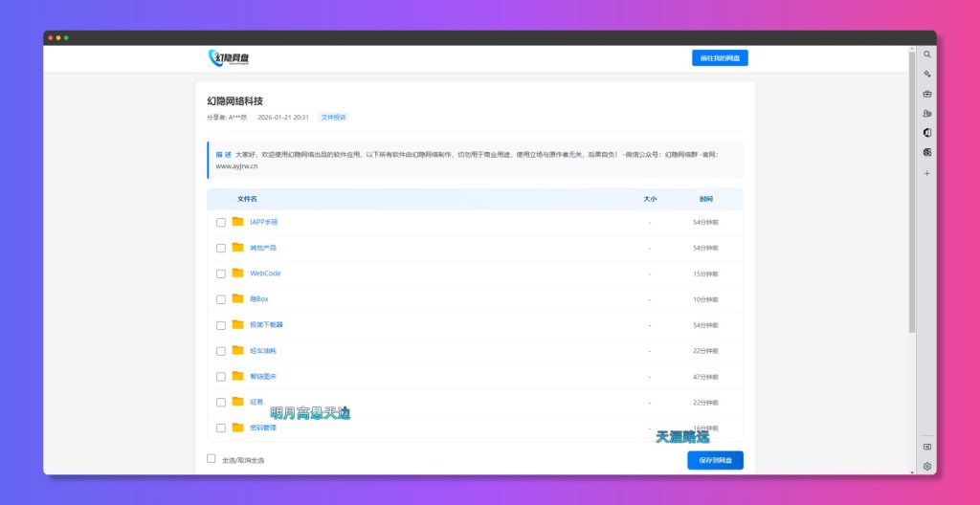Open the 极简下载器 folder link
The image size is (980, 505).
pos(266,324)
